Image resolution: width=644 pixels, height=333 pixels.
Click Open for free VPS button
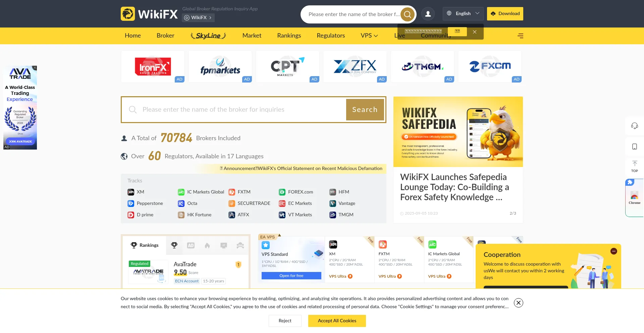[x=291, y=276]
